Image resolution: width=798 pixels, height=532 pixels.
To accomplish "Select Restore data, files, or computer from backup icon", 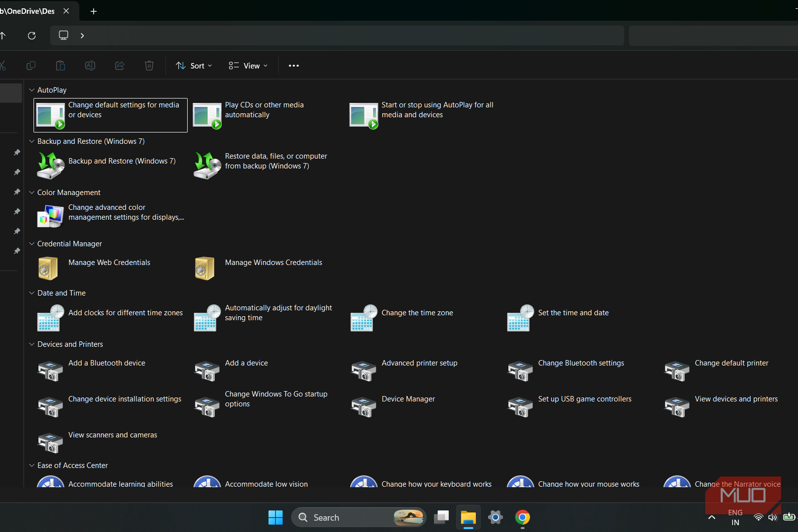I will pos(207,166).
